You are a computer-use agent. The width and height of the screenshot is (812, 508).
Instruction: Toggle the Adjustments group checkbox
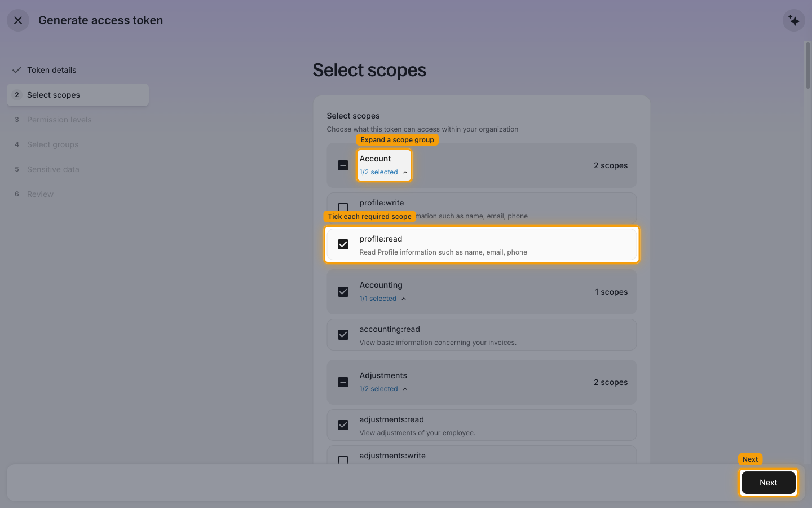343,382
